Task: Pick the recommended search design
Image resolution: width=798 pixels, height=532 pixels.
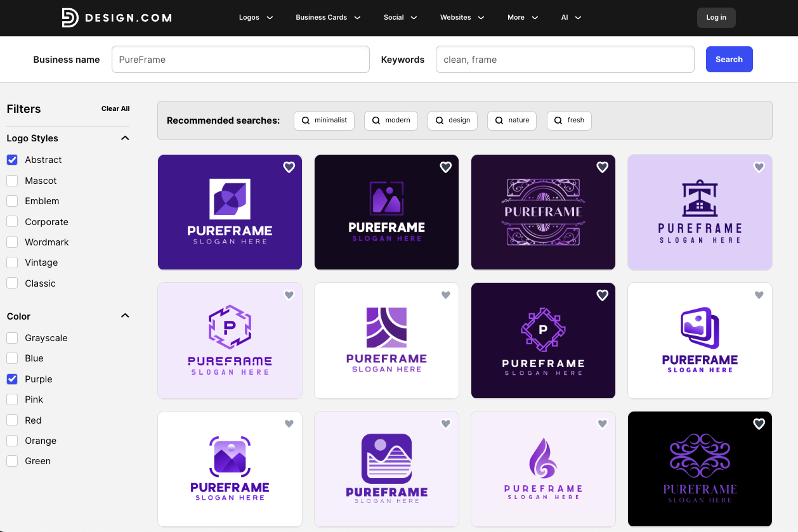Action: click(x=453, y=120)
